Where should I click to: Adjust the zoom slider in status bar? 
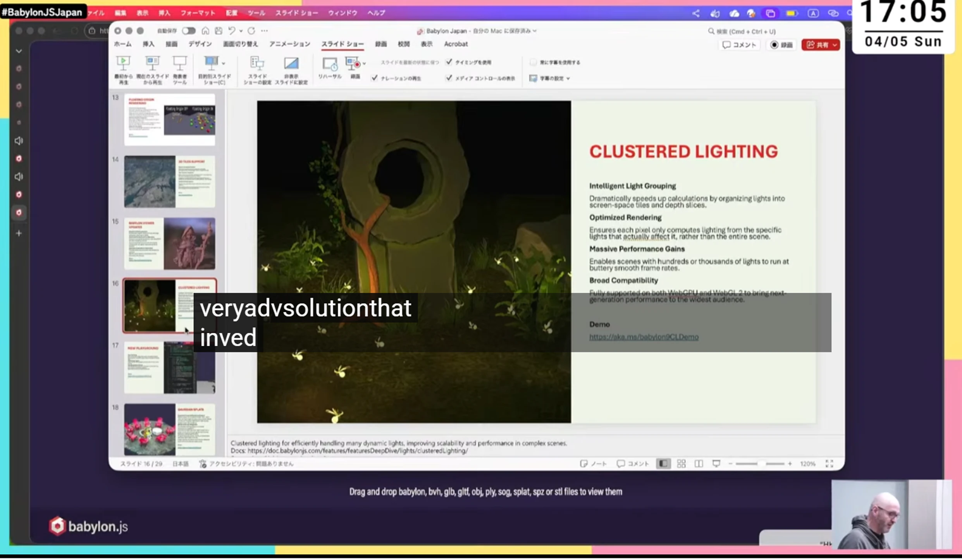[761, 464]
